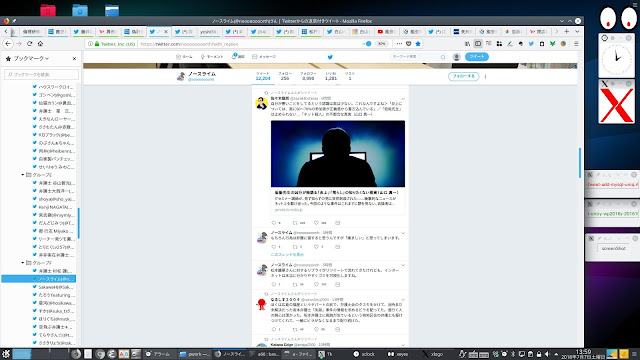Click the red figure avatar in timeline

[262, 304]
